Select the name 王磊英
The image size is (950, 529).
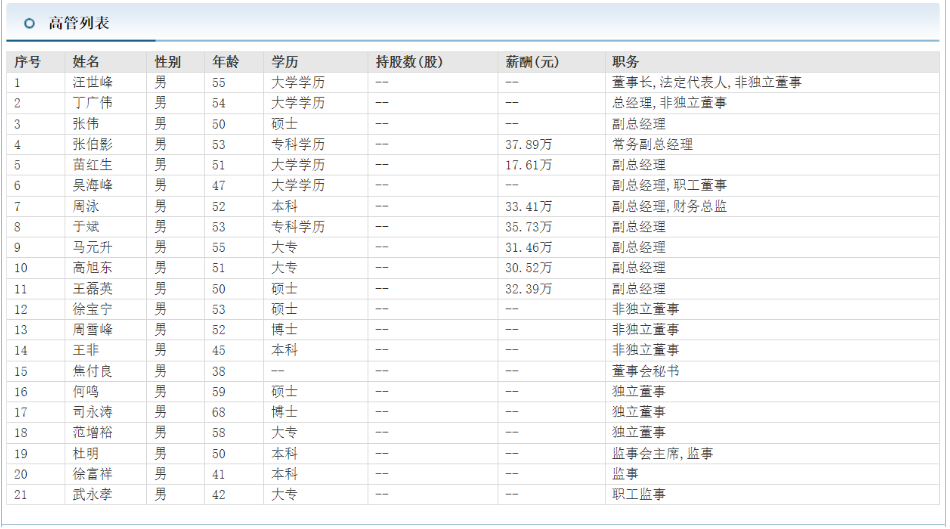click(x=93, y=288)
